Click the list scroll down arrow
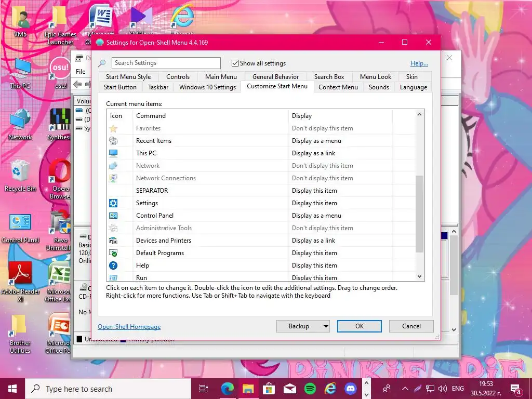Viewport: 532px width, 399px height. pyautogui.click(x=419, y=276)
